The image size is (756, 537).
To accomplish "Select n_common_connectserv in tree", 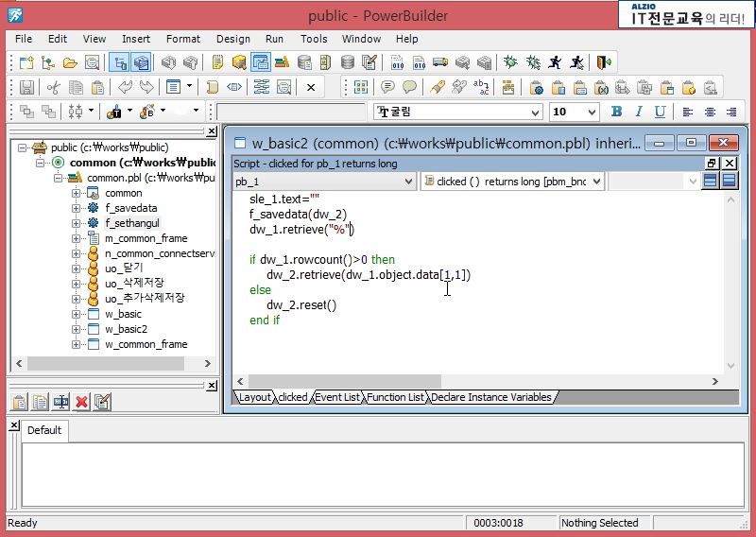I will coord(160,253).
